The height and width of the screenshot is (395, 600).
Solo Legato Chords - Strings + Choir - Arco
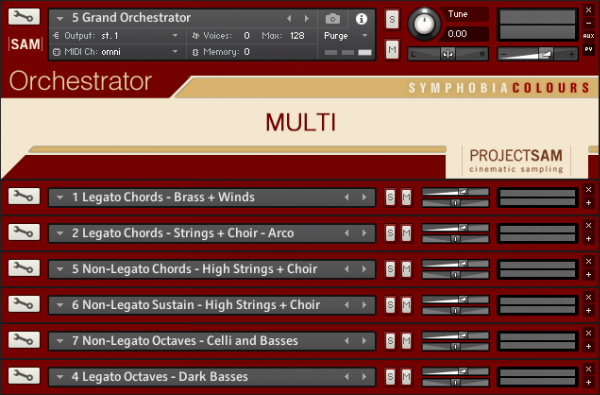(390, 233)
